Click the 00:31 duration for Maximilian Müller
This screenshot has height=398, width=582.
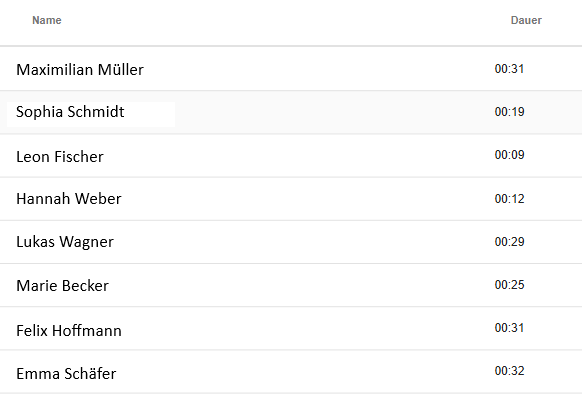pyautogui.click(x=509, y=69)
